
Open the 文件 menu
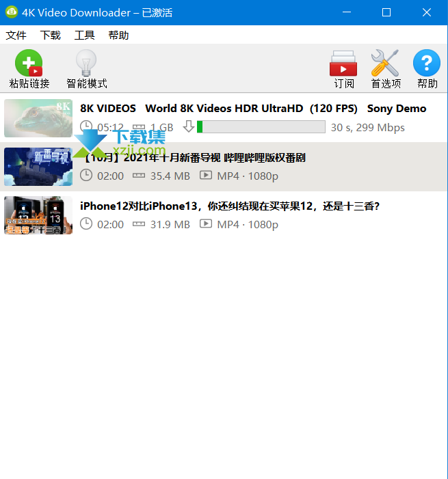pyautogui.click(x=16, y=35)
